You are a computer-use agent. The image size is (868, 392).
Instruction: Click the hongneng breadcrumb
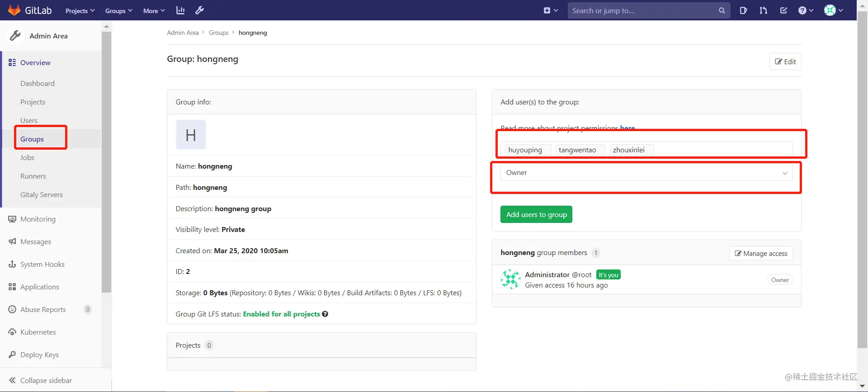click(x=253, y=33)
